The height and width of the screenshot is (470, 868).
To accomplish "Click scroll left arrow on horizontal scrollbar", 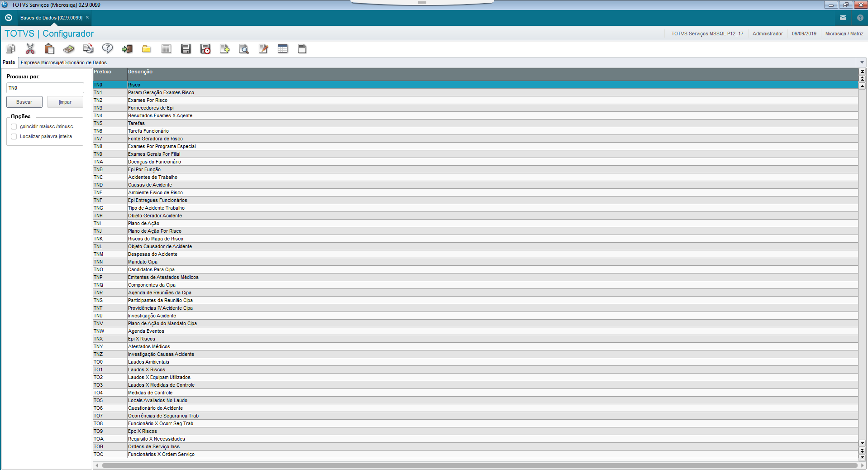I will pos(97,465).
